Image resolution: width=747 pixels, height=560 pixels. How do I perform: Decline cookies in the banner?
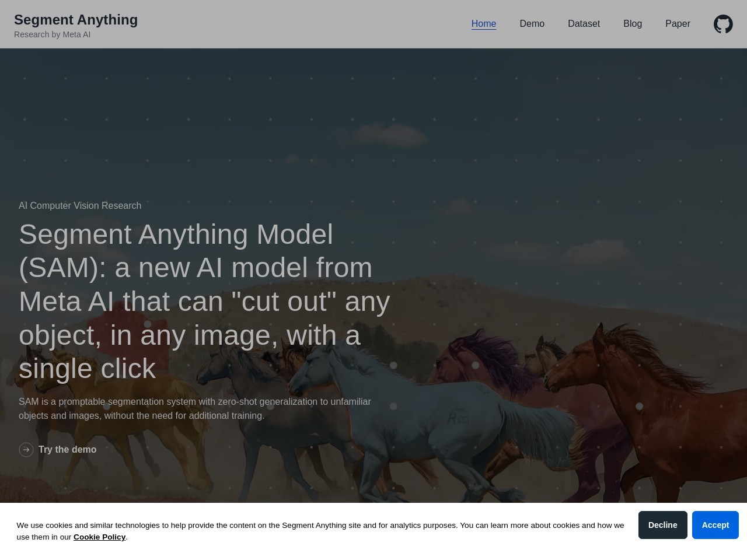point(662,525)
